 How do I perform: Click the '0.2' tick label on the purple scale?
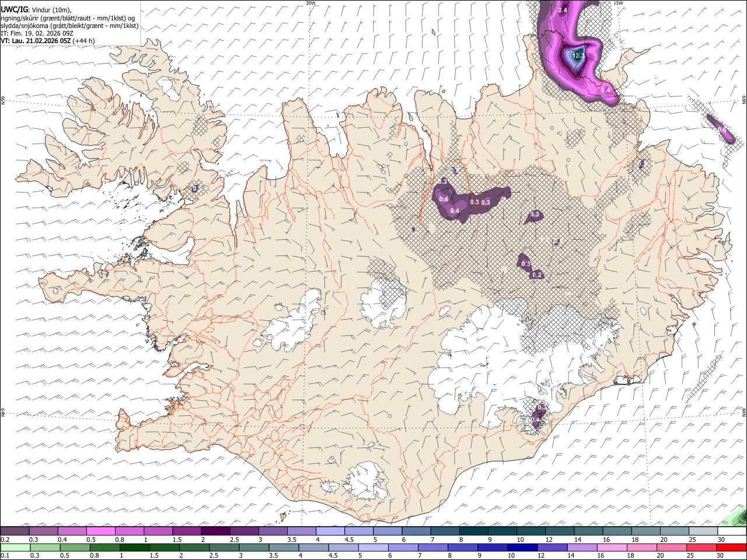[4, 540]
